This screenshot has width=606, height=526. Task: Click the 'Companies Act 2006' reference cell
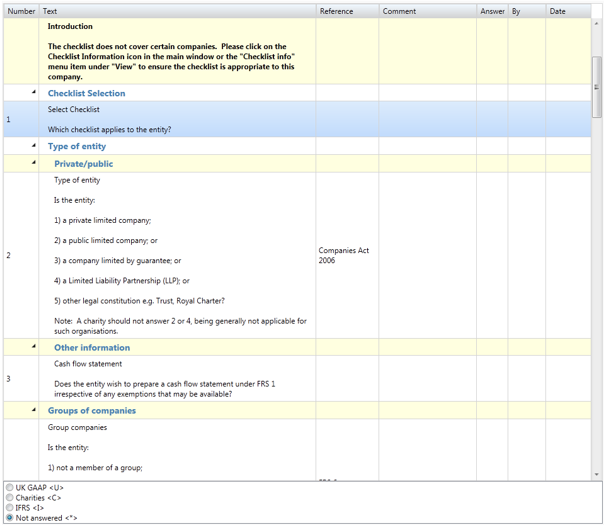[x=347, y=255]
